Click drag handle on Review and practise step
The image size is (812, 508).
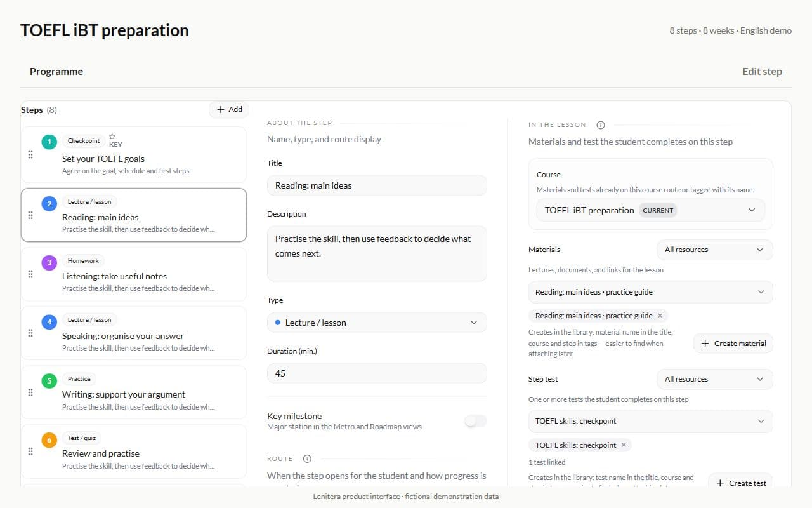pyautogui.click(x=30, y=451)
